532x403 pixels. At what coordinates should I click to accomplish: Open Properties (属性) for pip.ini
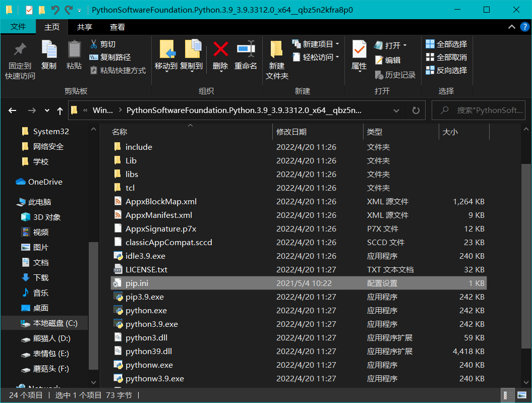359,56
